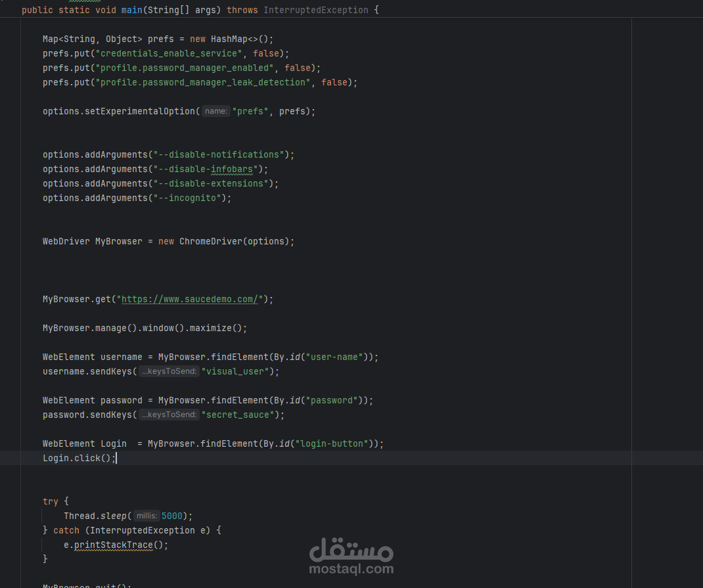Click ChromeDriver(options) constructor call
Image resolution: width=703 pixels, height=588 pixels.
[234, 241]
